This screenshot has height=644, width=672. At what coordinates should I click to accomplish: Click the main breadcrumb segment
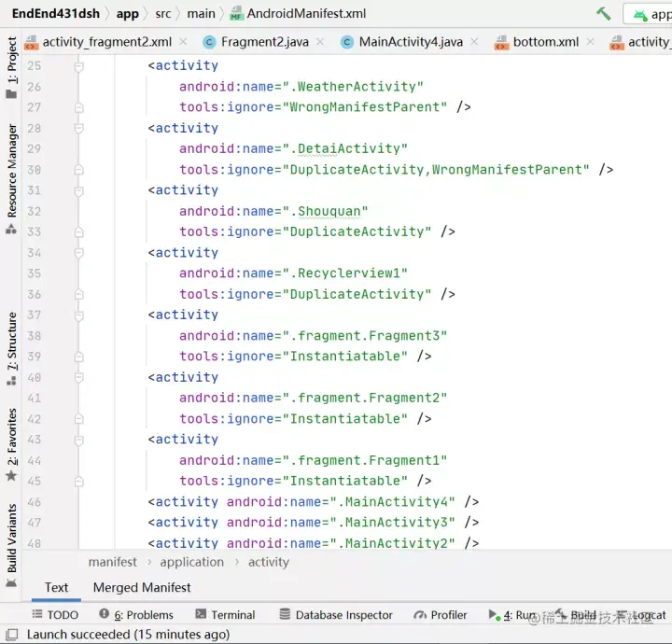pyautogui.click(x=201, y=14)
